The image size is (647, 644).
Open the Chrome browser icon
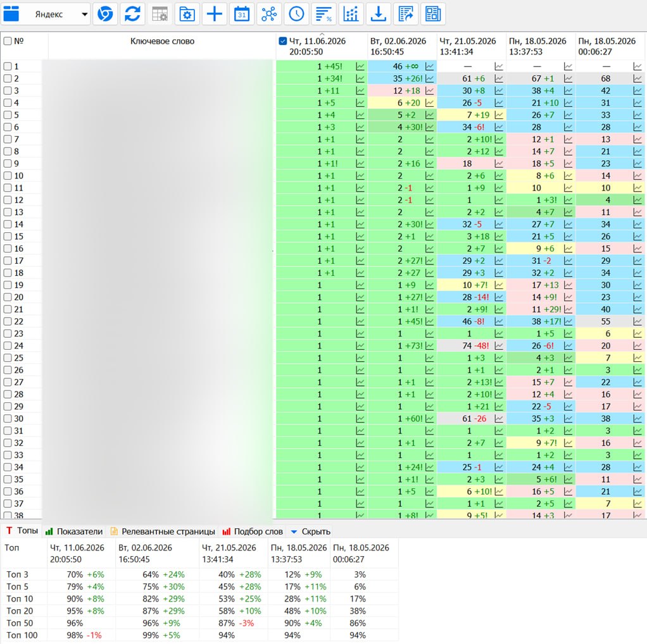pos(105,14)
